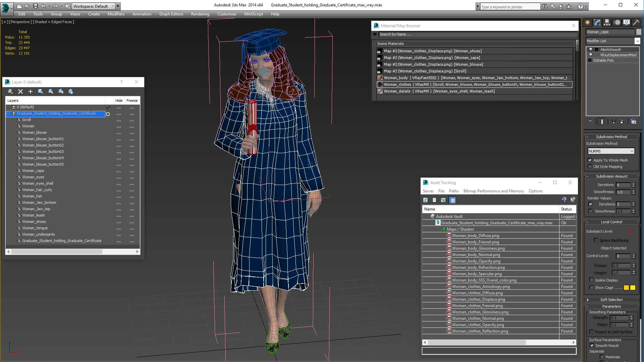Click the Woman_cape object color swatch
Image resolution: width=644 pixels, height=362 pixels.
point(639,32)
